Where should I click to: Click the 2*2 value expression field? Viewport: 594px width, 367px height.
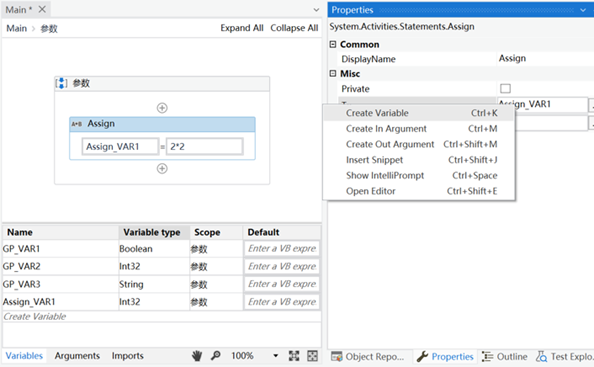click(x=205, y=147)
